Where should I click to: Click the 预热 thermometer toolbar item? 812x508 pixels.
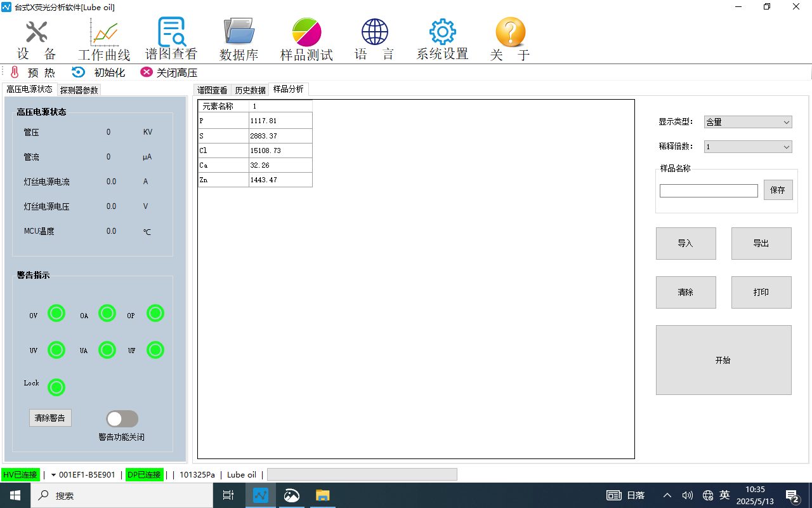tap(32, 72)
